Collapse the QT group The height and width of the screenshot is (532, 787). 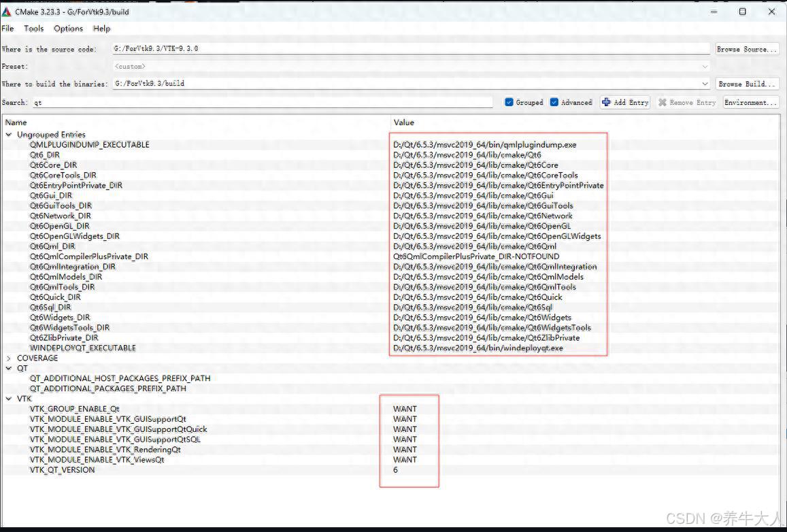(9, 368)
